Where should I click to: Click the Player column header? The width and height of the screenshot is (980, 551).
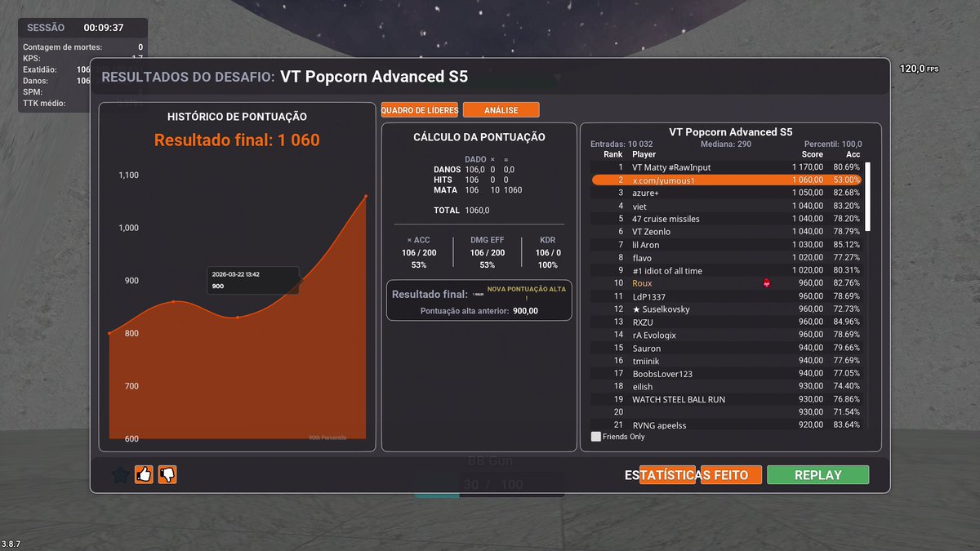644,154
